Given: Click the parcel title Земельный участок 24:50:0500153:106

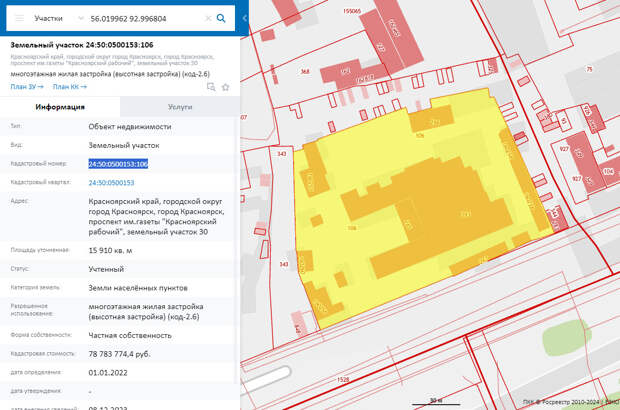Looking at the screenshot, I should coord(80,45).
